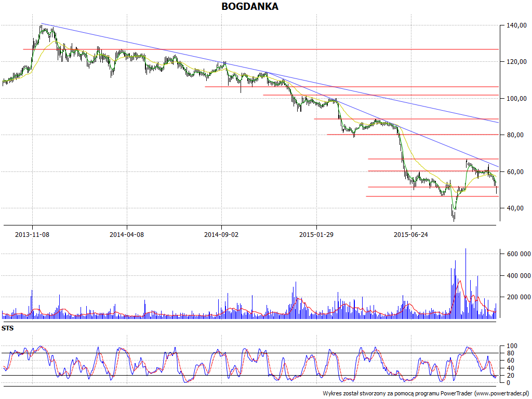Click the date label 2015-06-24
The image size is (532, 399).
pyautogui.click(x=410, y=234)
